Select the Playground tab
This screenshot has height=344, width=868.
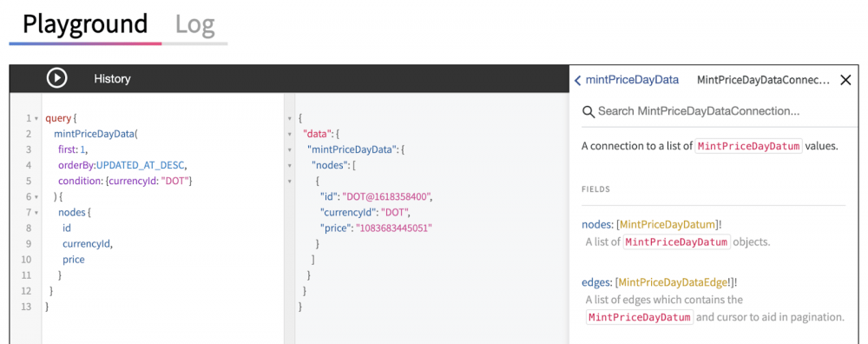[x=85, y=24]
